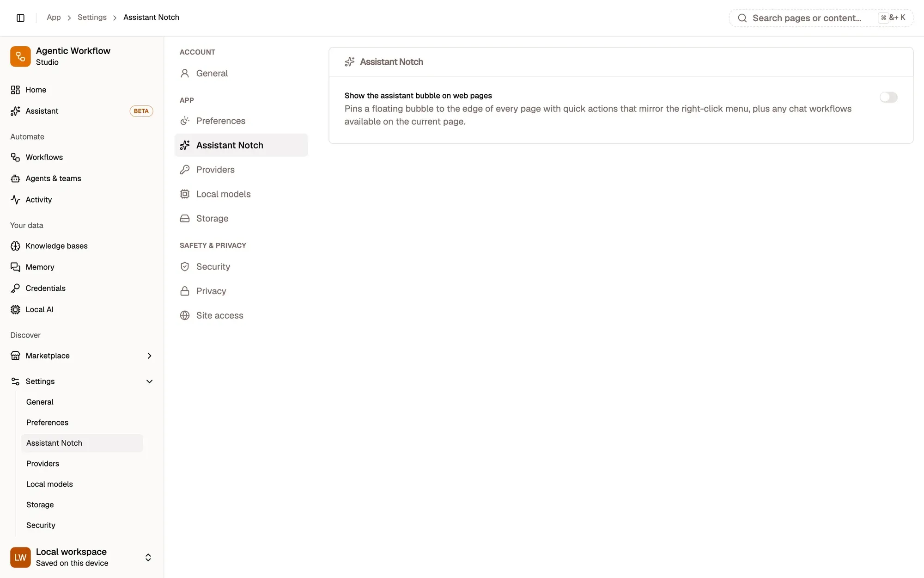The image size is (924, 578).
Task: Click the Settings sliders icon in sidebar
Action: coord(15,381)
